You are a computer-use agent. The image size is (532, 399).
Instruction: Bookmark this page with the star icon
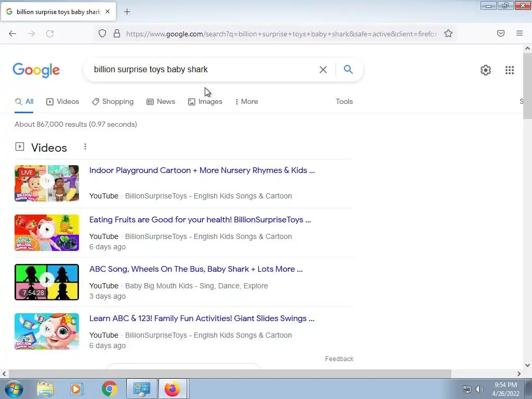448,33
